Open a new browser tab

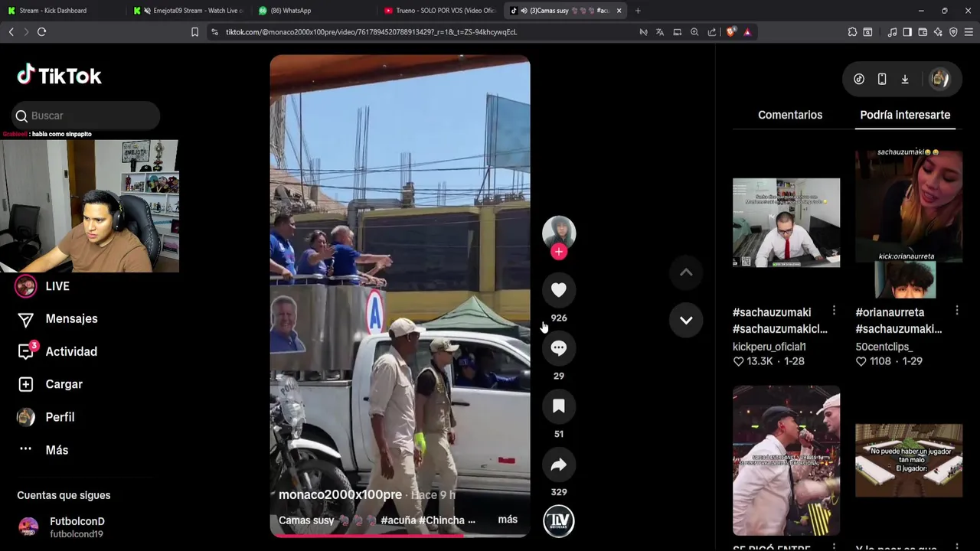[x=638, y=11]
